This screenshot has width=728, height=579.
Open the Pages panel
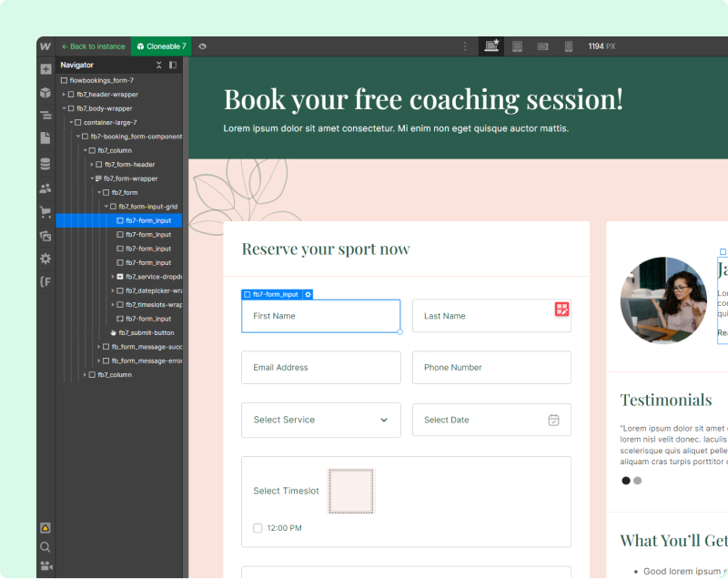(45, 138)
